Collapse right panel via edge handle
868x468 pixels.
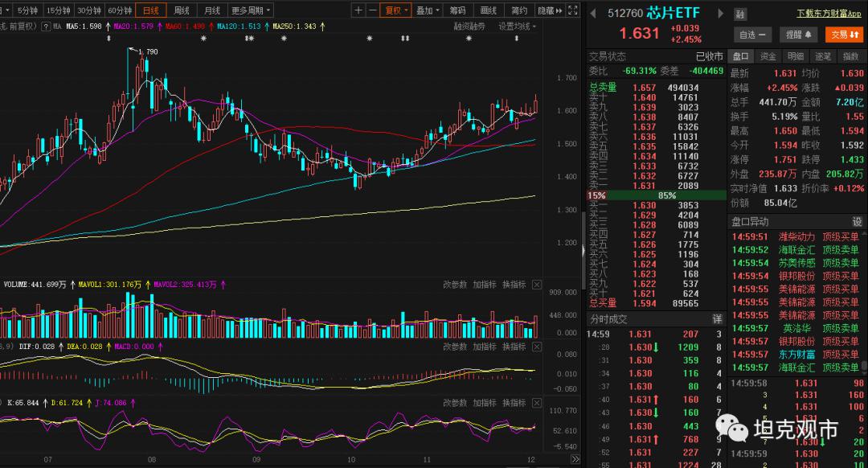[583, 250]
